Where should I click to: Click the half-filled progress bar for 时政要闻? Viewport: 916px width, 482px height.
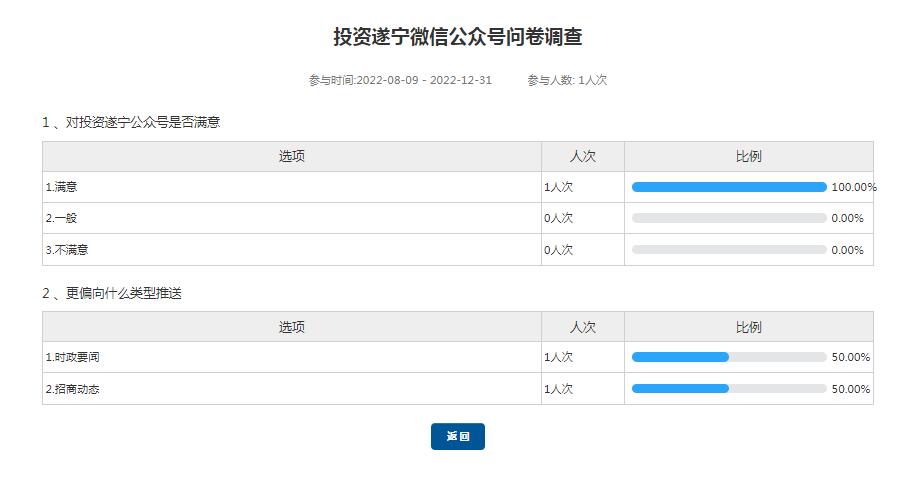(729, 357)
